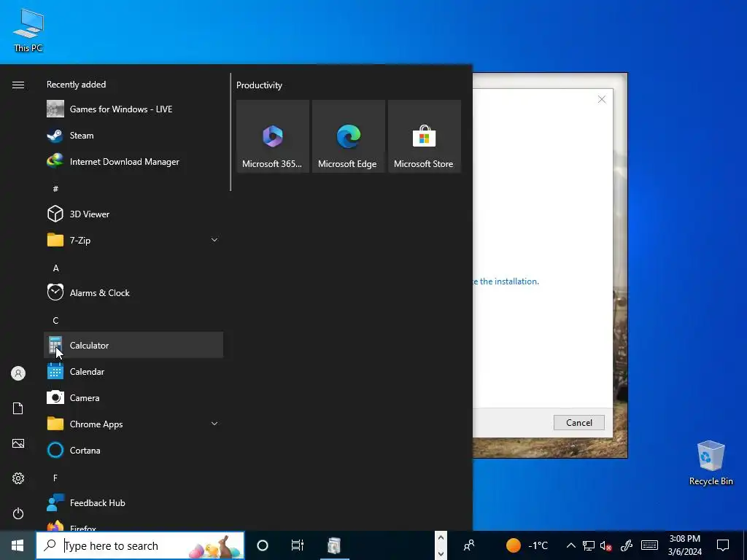Click the clock showing 3:08 PM
The width and height of the screenshot is (747, 560).
[684, 545]
